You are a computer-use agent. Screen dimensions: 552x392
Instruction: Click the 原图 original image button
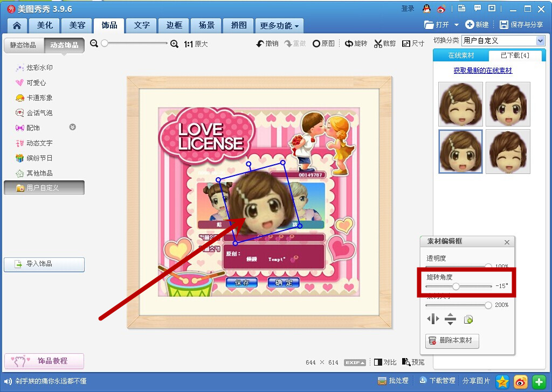(323, 43)
